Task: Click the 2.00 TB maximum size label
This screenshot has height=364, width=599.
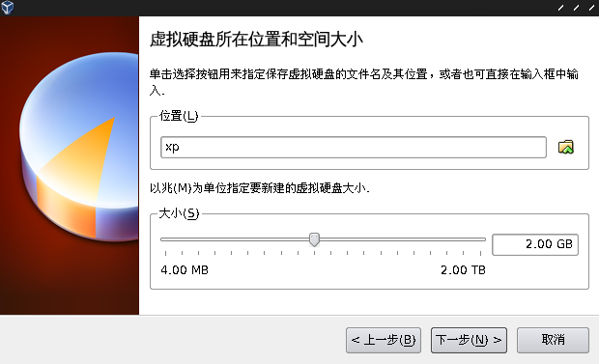Action: [x=463, y=270]
